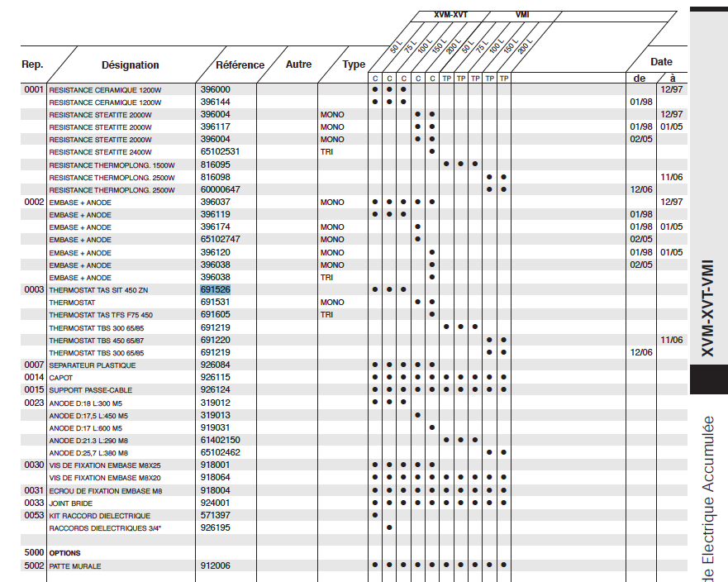Click "THERMOSTAT TAS TFS F75 450" row

101,315
